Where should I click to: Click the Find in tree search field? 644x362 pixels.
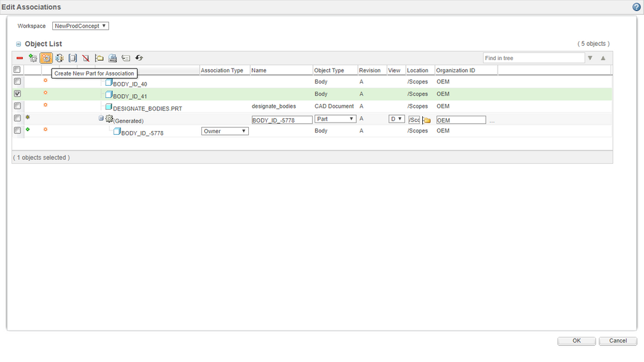(x=534, y=58)
